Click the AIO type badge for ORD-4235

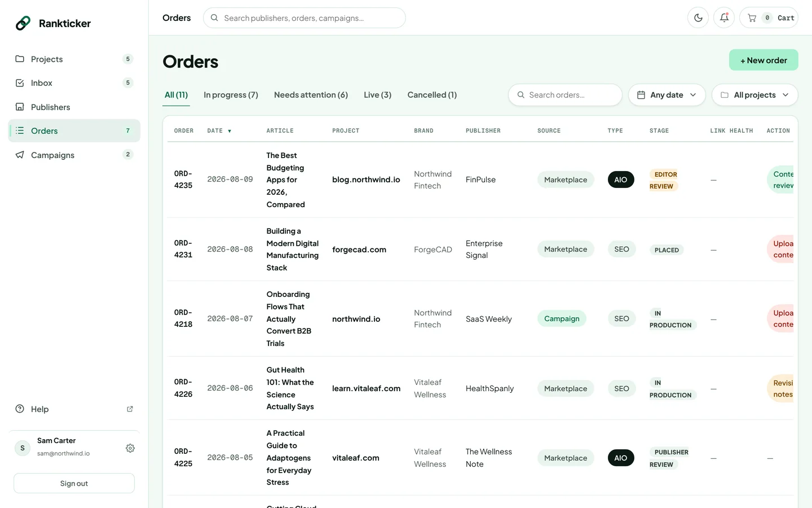click(620, 179)
